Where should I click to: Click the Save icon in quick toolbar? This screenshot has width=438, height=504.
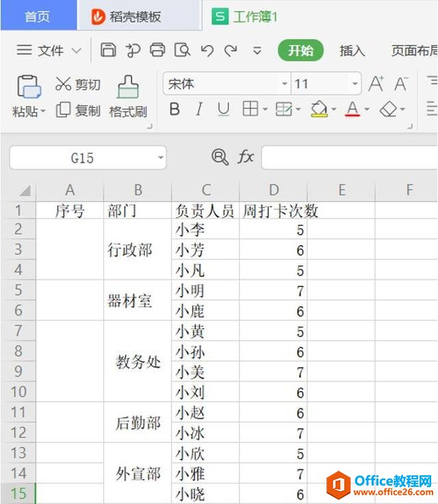tap(108, 50)
